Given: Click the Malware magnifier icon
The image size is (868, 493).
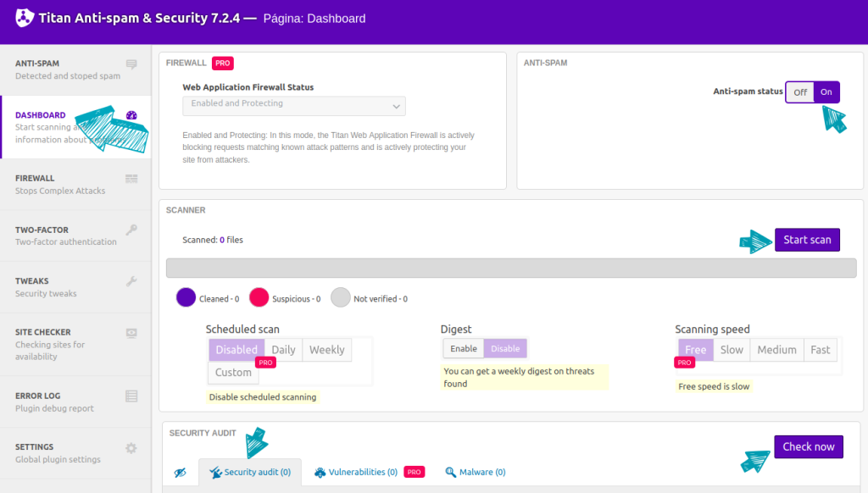Looking at the screenshot, I should point(451,472).
